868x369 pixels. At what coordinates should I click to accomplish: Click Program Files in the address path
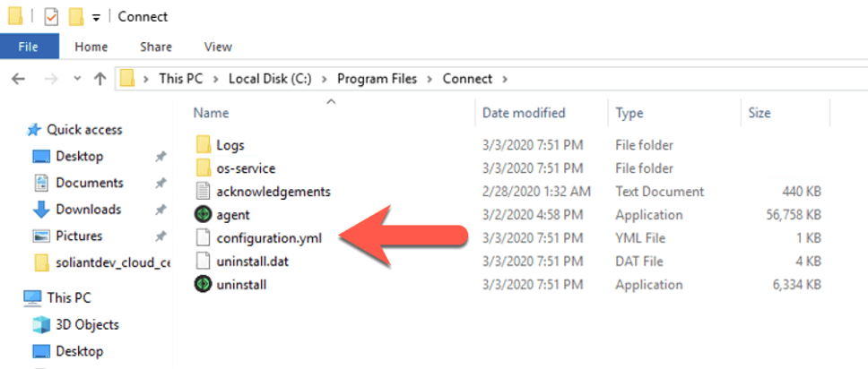tap(377, 79)
